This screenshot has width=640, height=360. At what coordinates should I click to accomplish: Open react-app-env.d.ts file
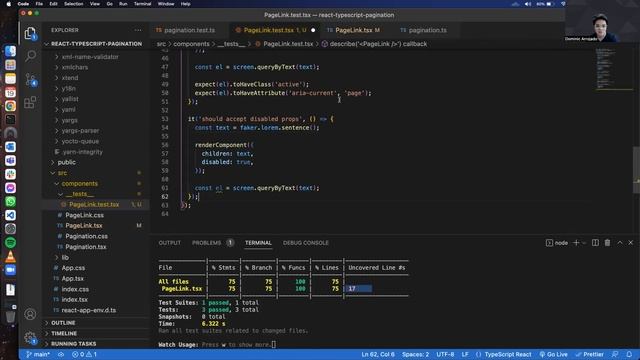pyautogui.click(x=96, y=310)
